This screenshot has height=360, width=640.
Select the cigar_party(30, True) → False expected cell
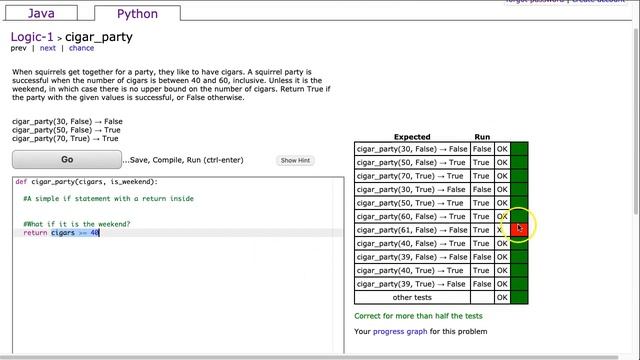(412, 189)
